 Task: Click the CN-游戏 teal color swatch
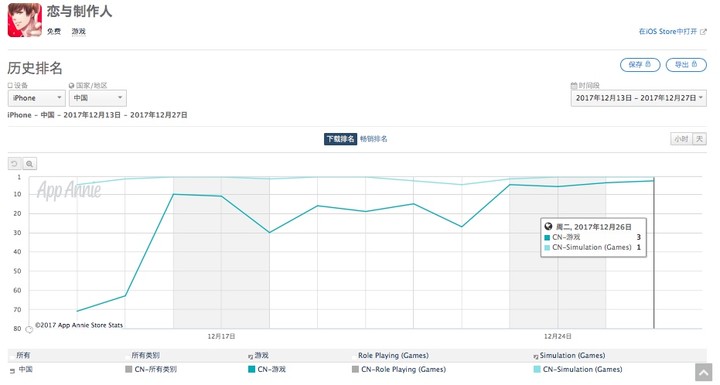click(x=251, y=369)
